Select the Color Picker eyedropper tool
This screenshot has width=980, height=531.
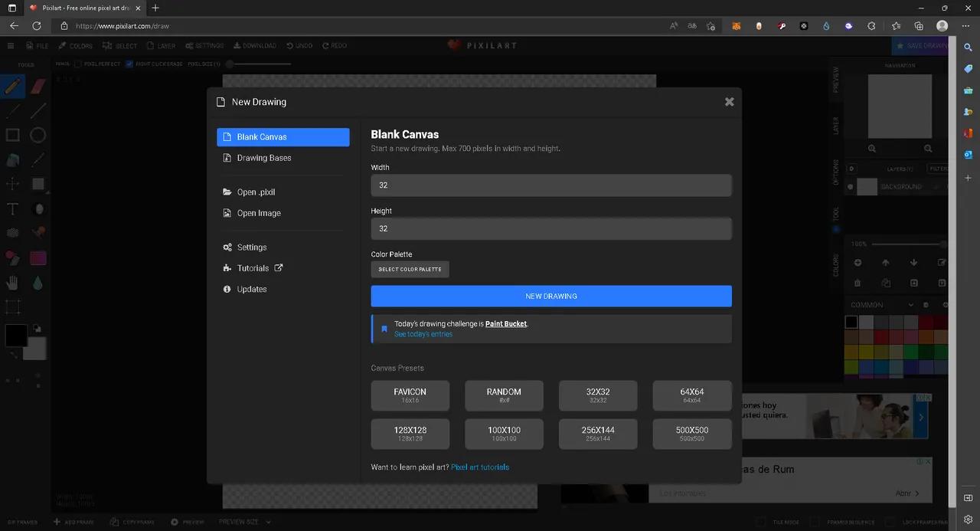(38, 159)
